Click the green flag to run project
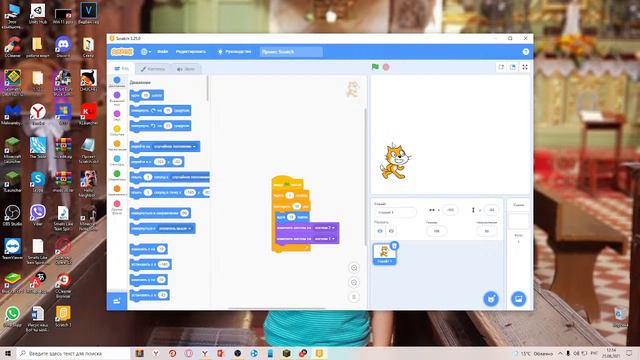640x360 pixels. (x=375, y=67)
